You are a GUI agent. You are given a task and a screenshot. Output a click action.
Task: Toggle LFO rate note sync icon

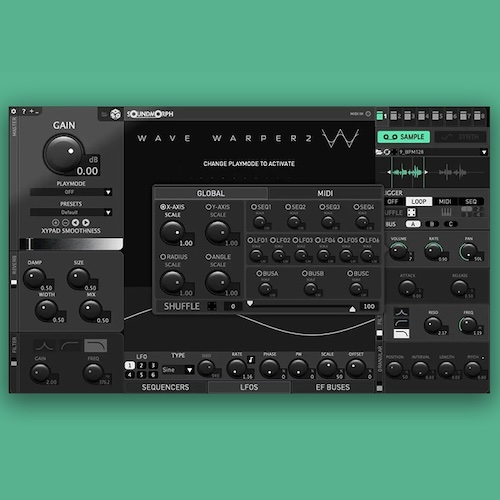point(251,360)
